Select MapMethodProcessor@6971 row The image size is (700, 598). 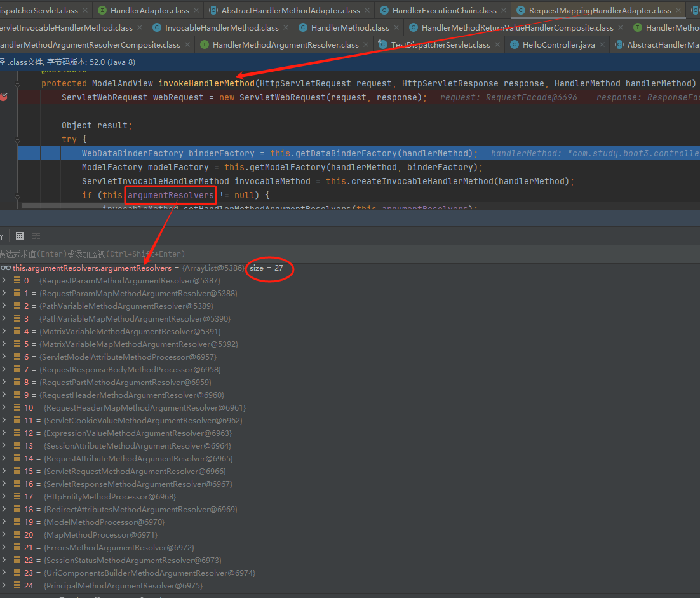click(x=350, y=534)
